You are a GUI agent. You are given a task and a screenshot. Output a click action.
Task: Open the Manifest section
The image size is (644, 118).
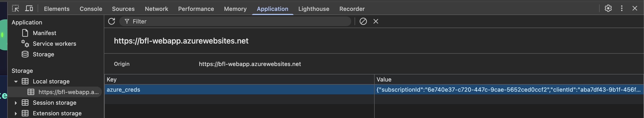coord(44,33)
